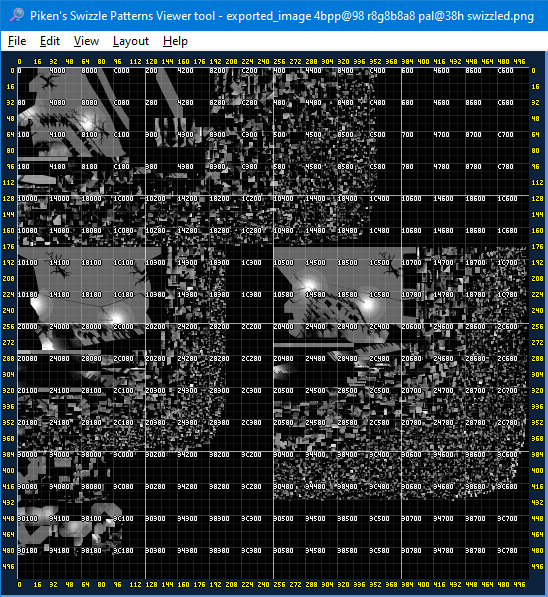The width and height of the screenshot is (548, 597).
Task: Click the left ruler value 192
Action: coord(8,263)
